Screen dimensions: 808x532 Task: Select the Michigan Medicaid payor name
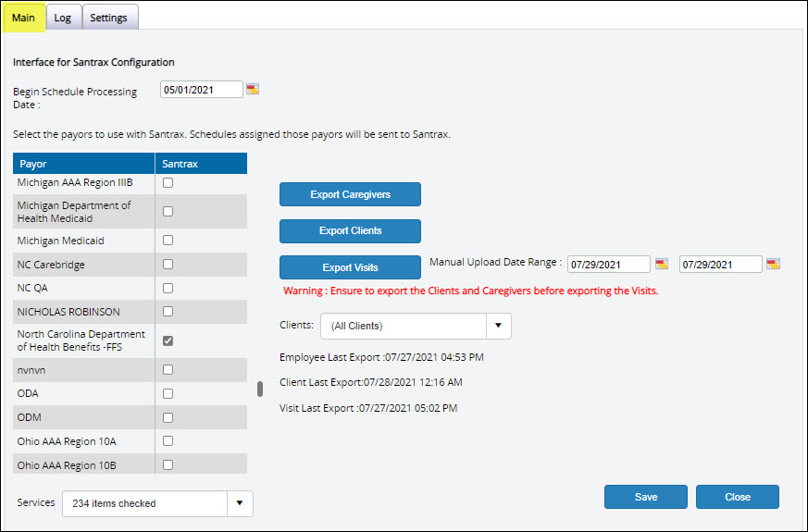61,241
